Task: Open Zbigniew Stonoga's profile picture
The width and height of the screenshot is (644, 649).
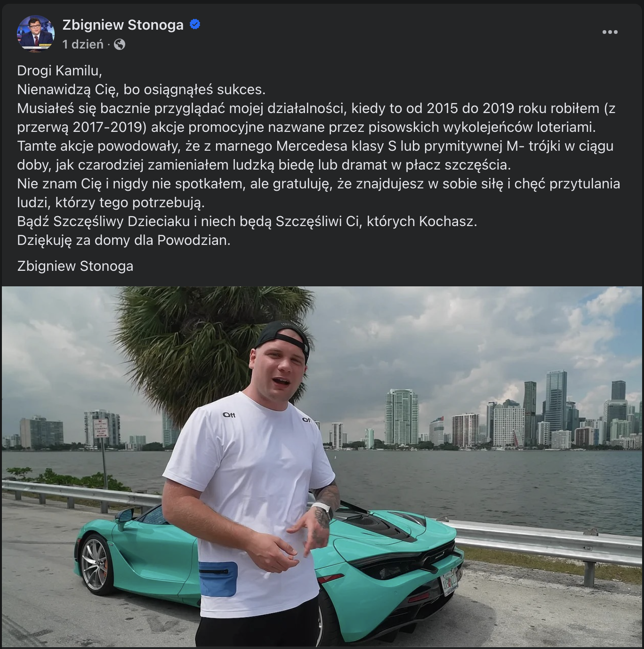Action: (x=36, y=33)
